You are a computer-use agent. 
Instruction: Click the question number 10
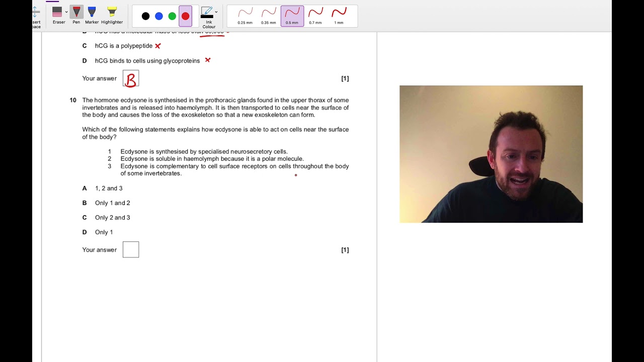(x=73, y=100)
